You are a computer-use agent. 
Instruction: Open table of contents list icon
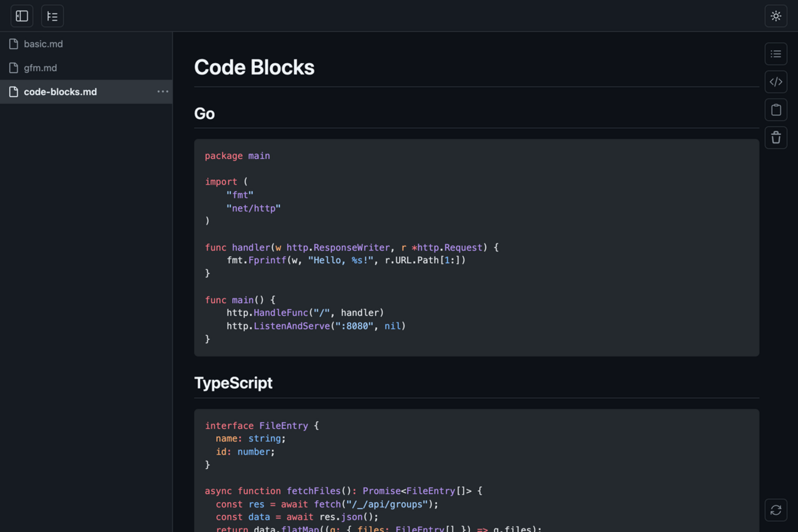[776, 54]
